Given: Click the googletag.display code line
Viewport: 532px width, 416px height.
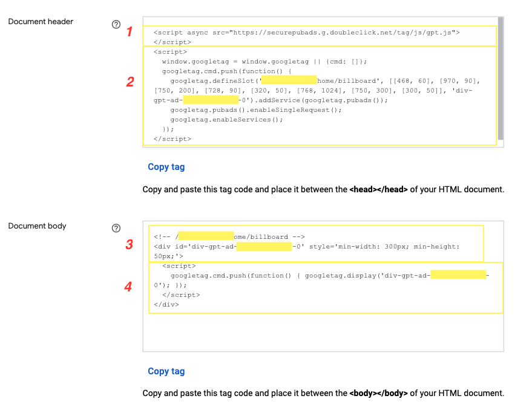Looking at the screenshot, I should 330,276.
